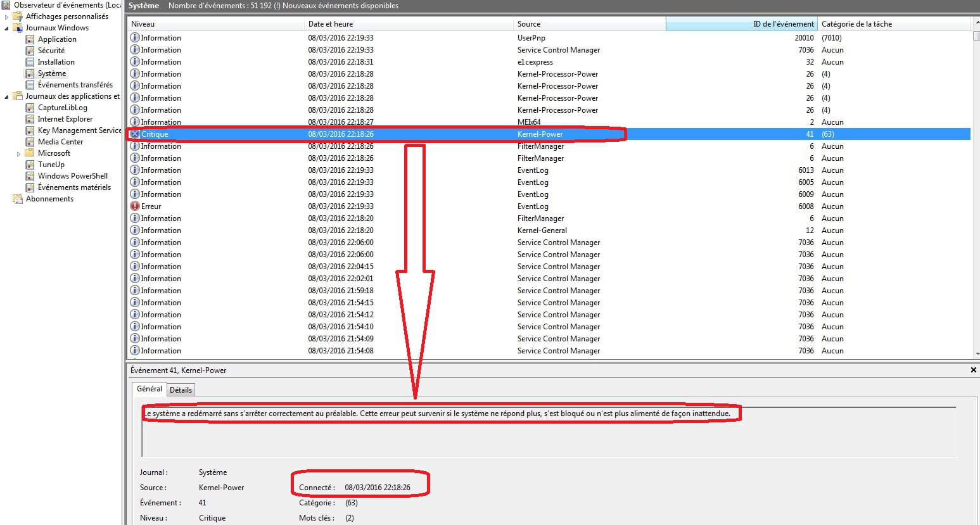Select the Critique Kernel-Power event row
980x525 pixels.
click(380, 134)
